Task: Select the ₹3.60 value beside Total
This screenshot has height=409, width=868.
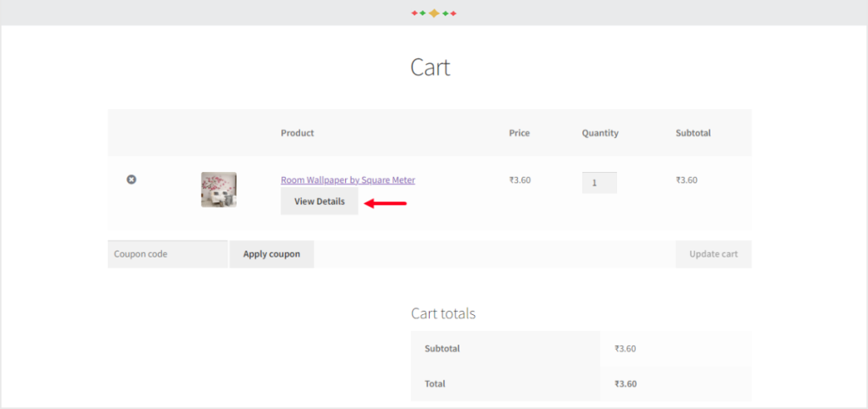Action: (x=626, y=384)
